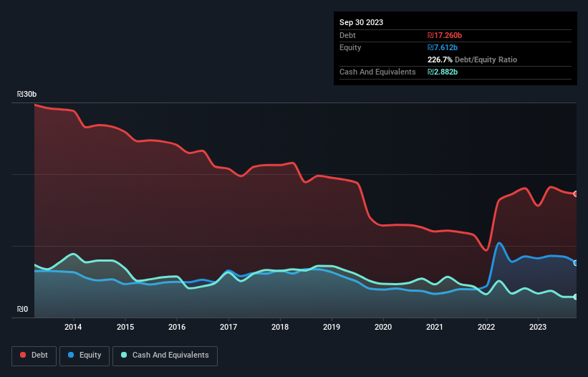Select the blue Equity endpoint marker
588x377 pixels.
576,263
